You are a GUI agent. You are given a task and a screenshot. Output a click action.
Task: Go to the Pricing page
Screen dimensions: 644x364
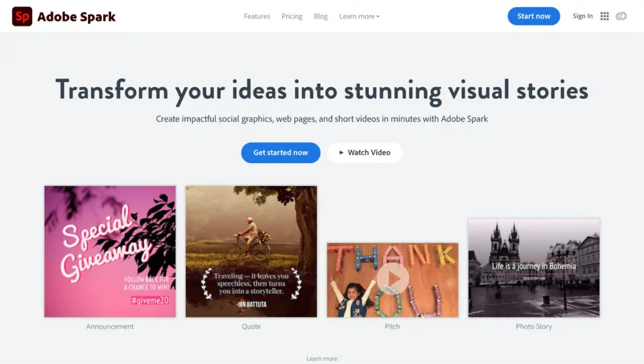point(292,16)
